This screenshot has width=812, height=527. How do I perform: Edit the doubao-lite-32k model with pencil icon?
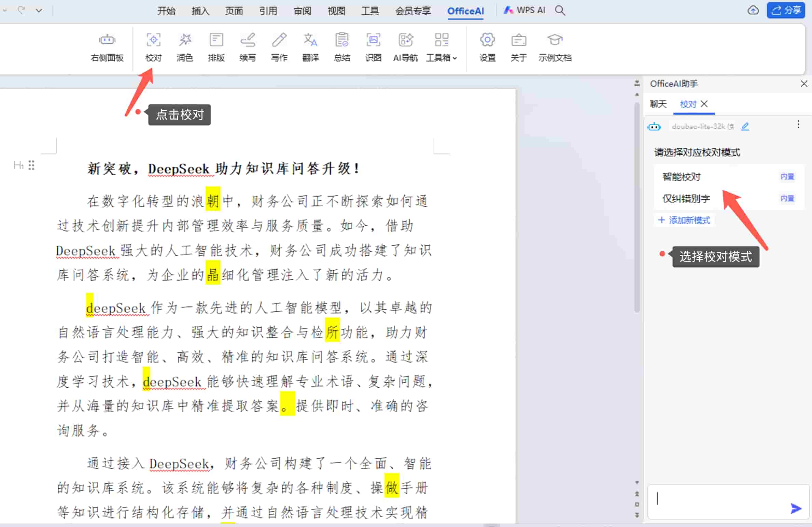tap(745, 127)
